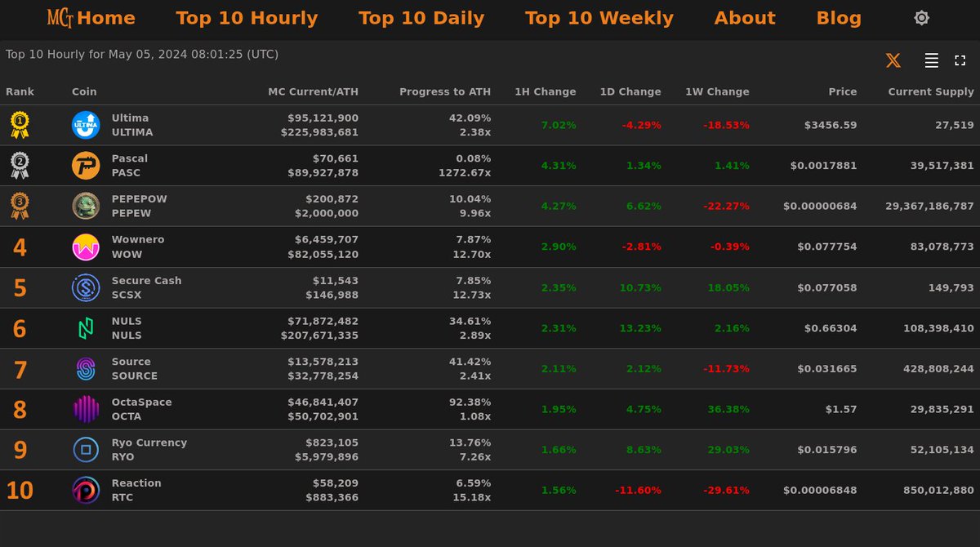Open the OctaSpace coin name link
Viewport: 980px width, 547px height.
pyautogui.click(x=142, y=402)
